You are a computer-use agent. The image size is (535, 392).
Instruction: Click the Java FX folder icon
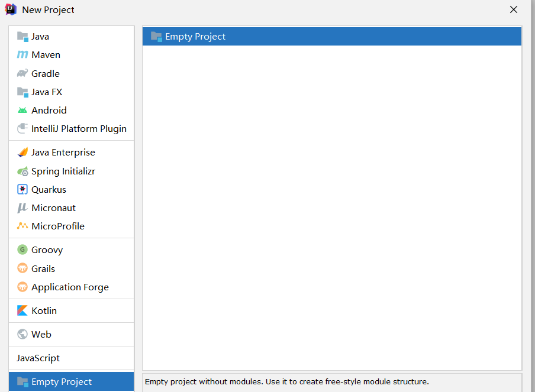coord(22,92)
